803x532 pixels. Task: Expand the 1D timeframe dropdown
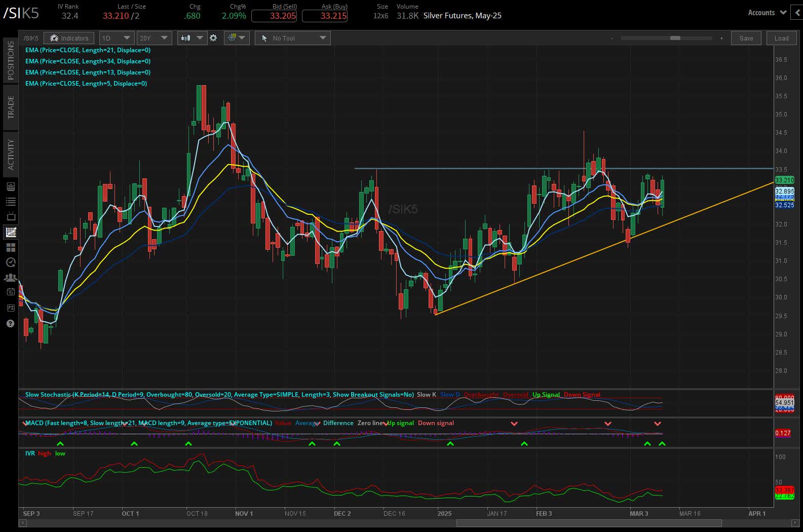point(116,38)
